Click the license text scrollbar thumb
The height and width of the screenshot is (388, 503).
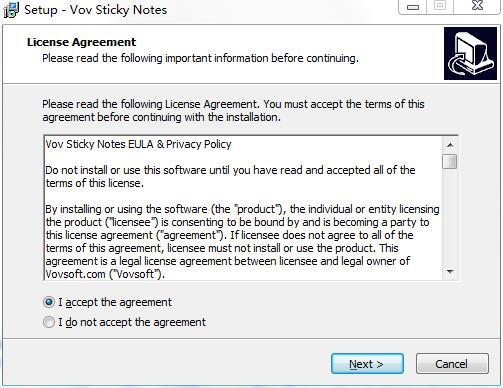450,161
